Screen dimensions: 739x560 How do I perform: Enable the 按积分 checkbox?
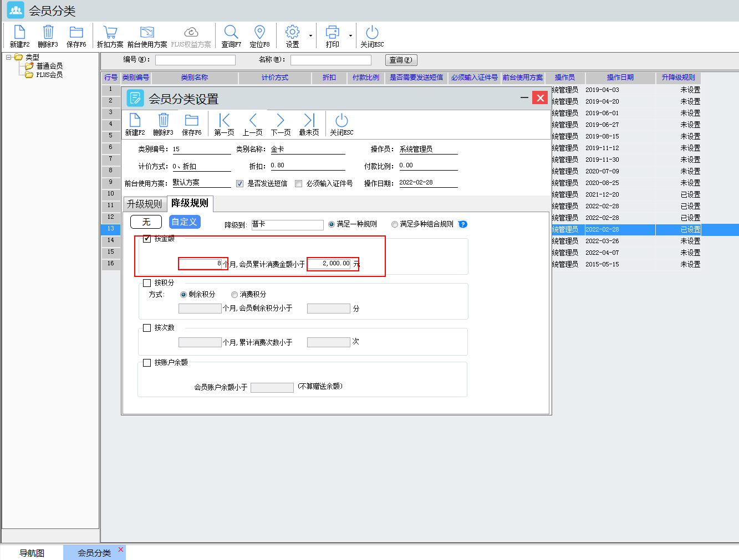[147, 283]
